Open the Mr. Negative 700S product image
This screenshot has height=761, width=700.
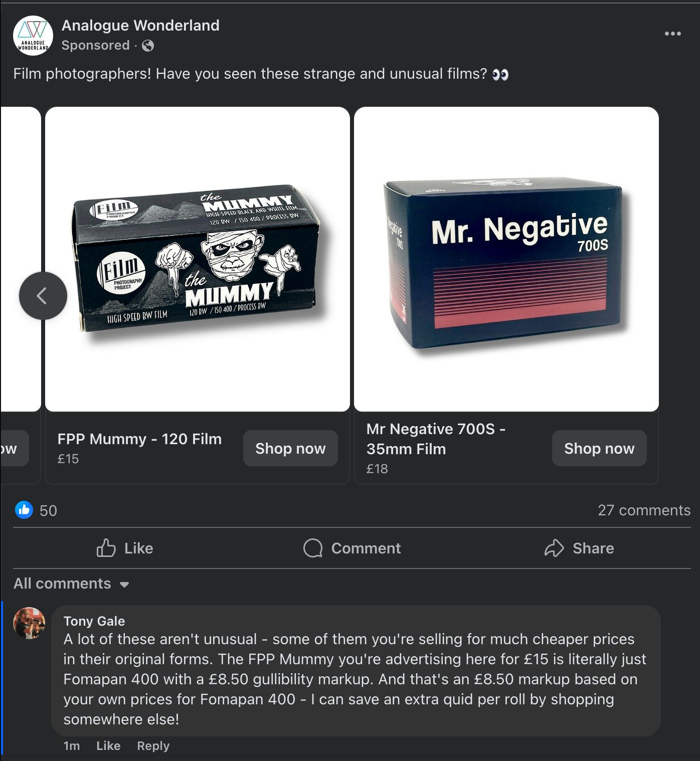click(x=506, y=259)
